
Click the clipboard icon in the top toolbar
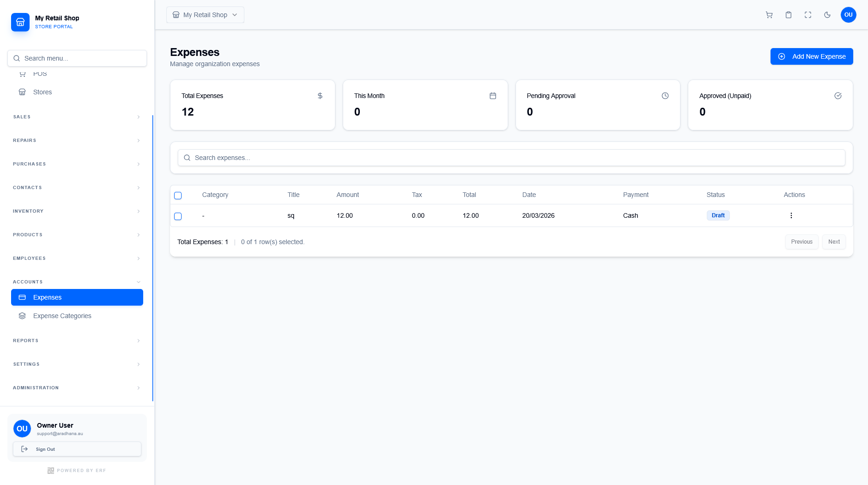click(788, 15)
